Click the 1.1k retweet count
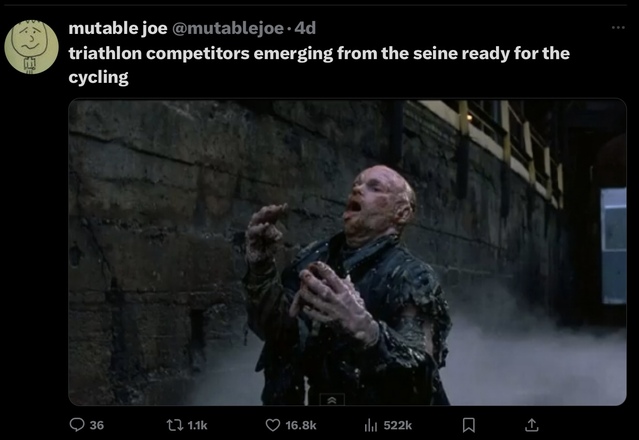 click(197, 425)
